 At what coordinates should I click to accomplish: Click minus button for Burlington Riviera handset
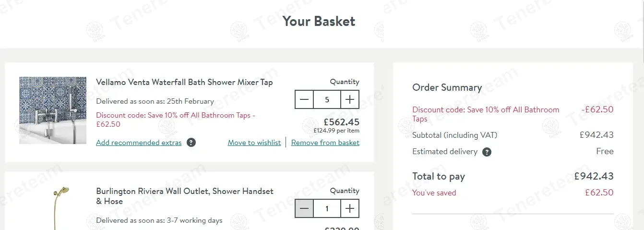click(x=304, y=209)
